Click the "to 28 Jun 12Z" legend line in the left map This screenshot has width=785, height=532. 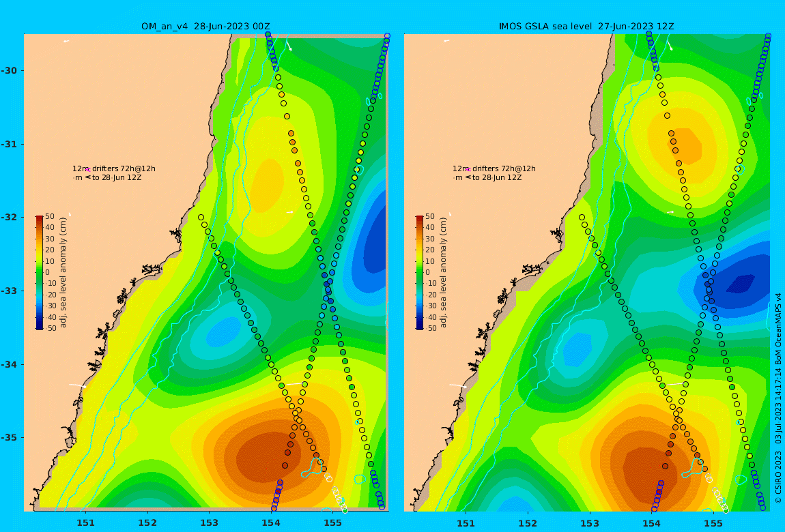click(x=117, y=177)
